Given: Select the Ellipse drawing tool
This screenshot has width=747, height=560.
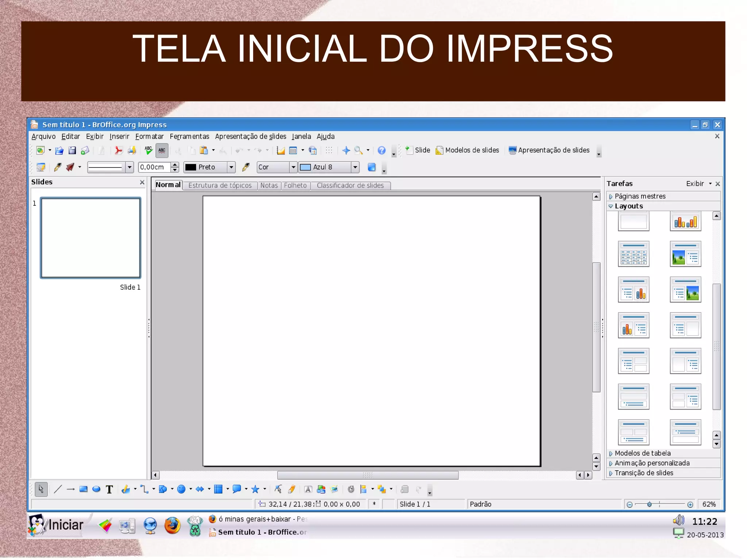Looking at the screenshot, I should 96,489.
